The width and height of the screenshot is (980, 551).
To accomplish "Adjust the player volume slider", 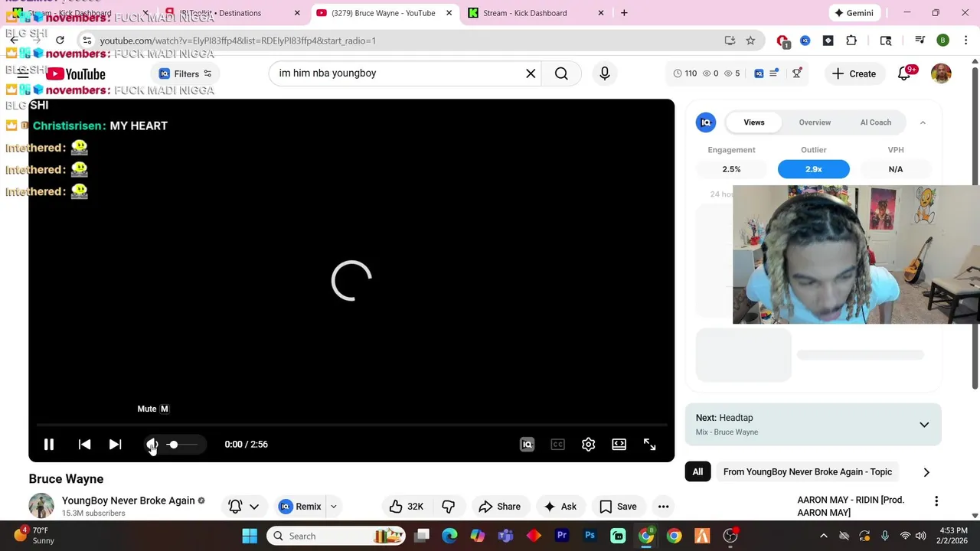I will [182, 444].
